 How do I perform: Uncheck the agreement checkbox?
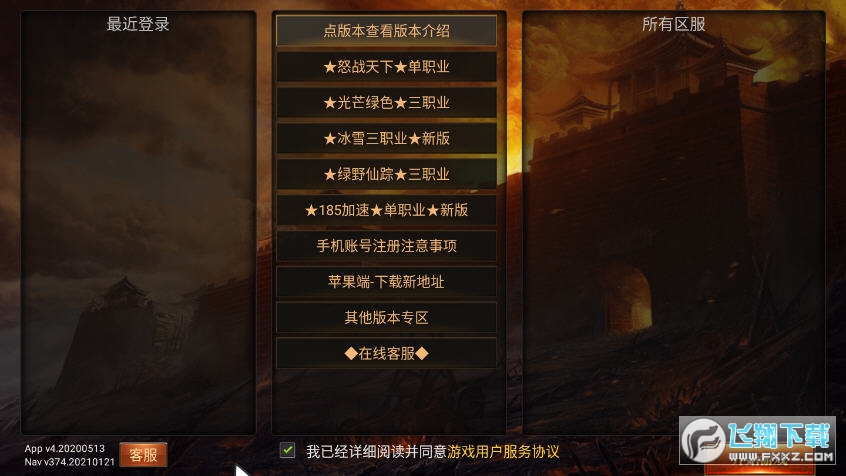coord(288,450)
